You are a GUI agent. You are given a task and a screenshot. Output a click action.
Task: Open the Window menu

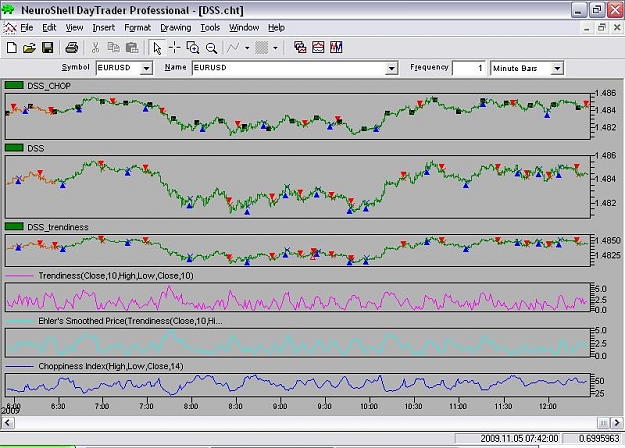point(244,28)
